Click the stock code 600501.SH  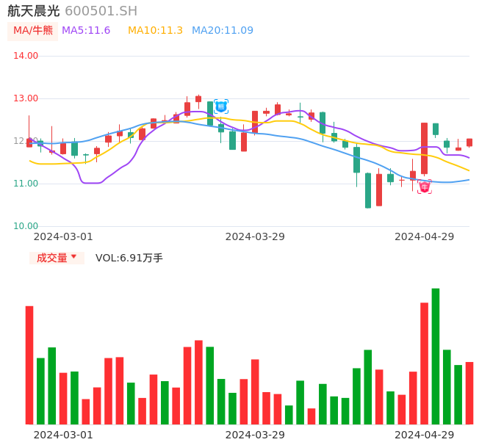pos(101,11)
